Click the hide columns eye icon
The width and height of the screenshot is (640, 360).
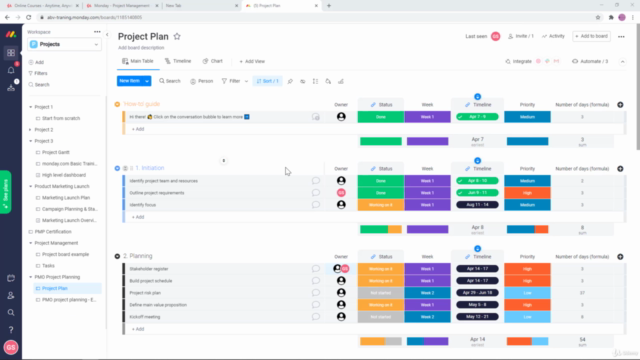[303, 81]
